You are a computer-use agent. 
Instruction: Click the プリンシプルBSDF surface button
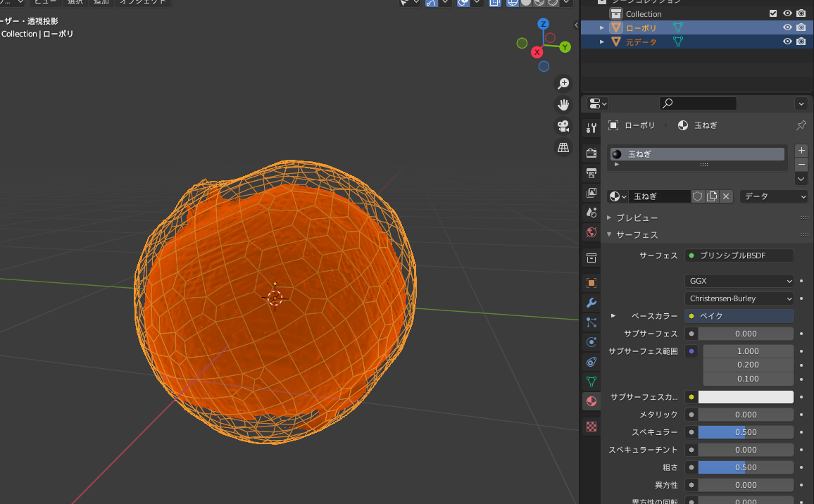pyautogui.click(x=739, y=255)
